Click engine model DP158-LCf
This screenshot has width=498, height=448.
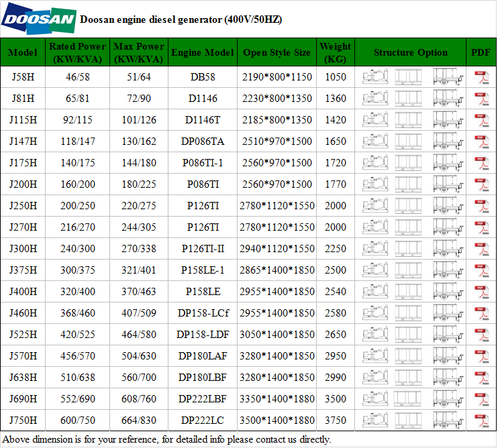(203, 313)
